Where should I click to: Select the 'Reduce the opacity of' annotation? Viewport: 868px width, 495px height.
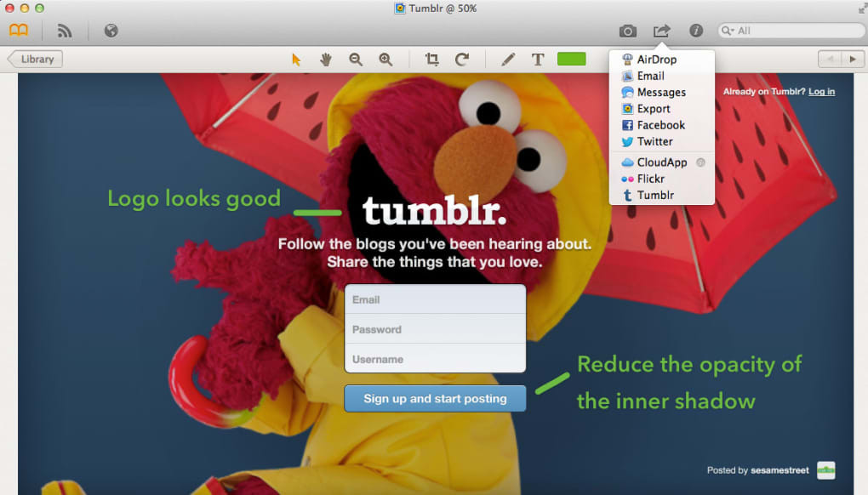click(x=689, y=365)
